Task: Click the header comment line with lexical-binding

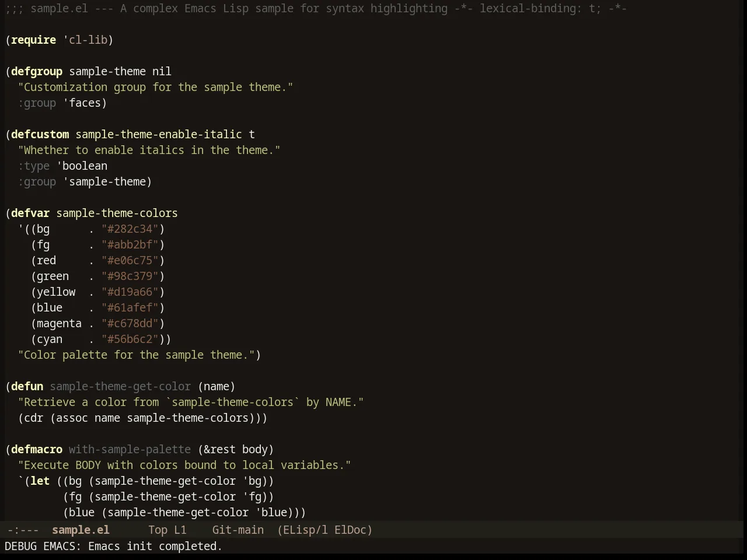Action: [x=316, y=9]
